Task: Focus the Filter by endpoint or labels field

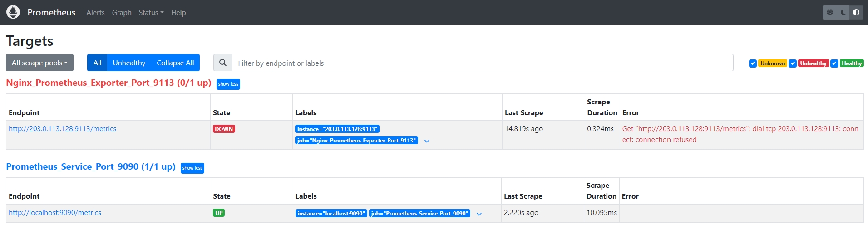Action: point(482,63)
